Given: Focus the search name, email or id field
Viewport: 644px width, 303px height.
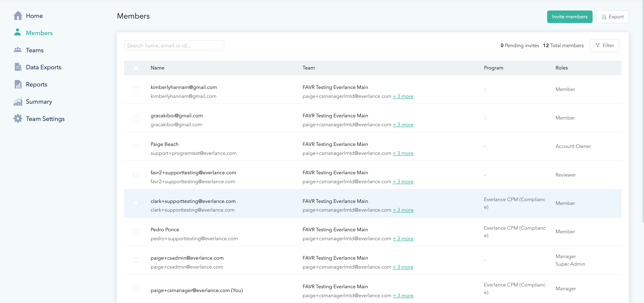Looking at the screenshot, I should click(x=174, y=45).
